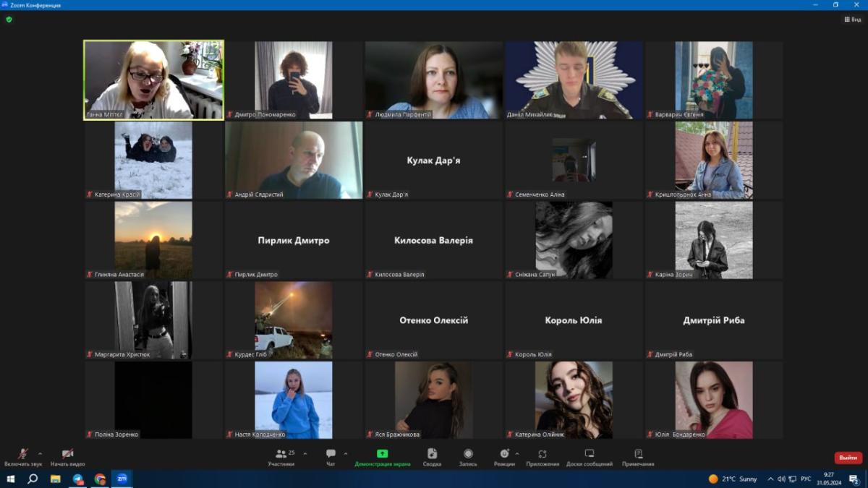Select Варварич Євгеня participant tile

tap(714, 80)
